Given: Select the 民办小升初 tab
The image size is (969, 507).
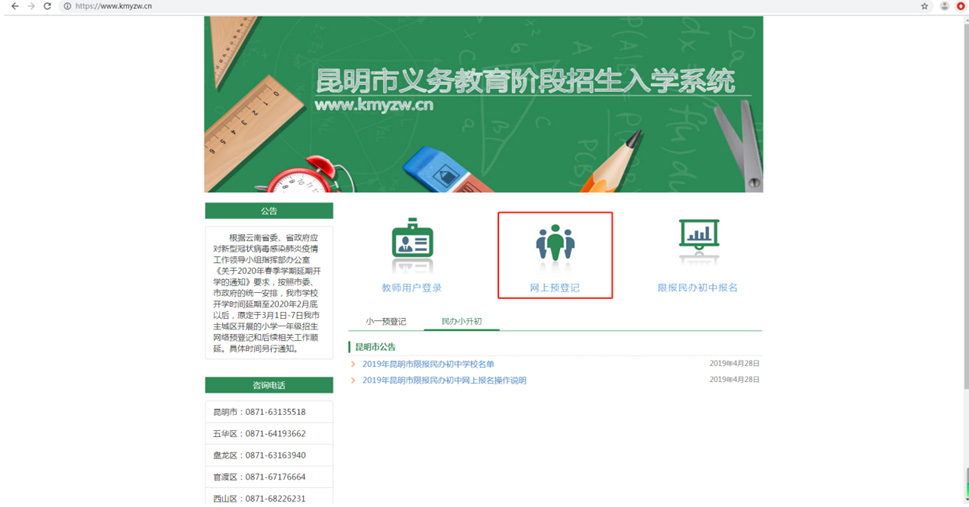Looking at the screenshot, I should point(461,322).
